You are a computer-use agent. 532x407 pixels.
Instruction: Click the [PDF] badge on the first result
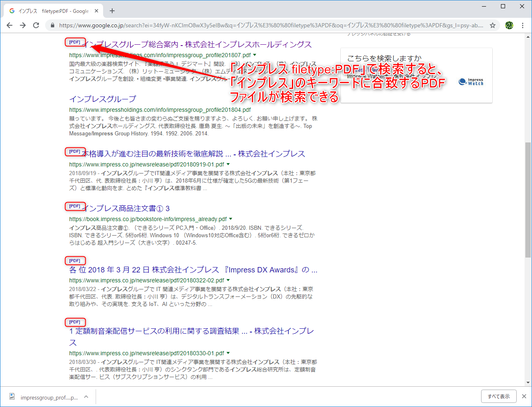click(75, 41)
